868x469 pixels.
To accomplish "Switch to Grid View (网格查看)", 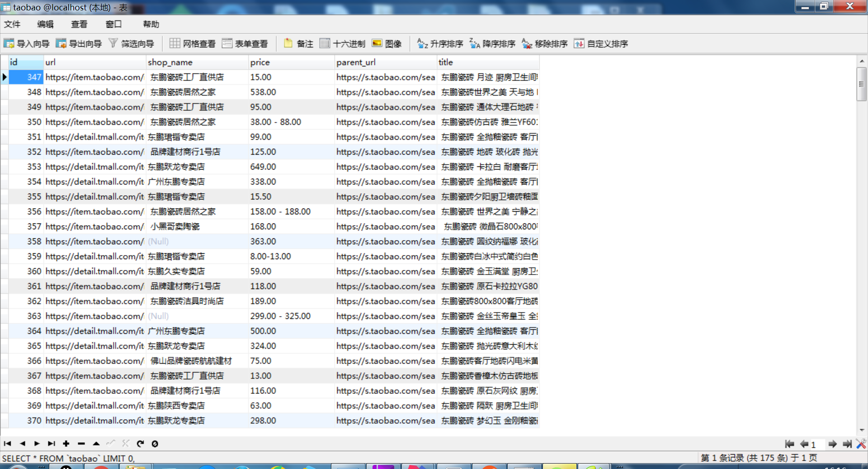I will pos(193,43).
